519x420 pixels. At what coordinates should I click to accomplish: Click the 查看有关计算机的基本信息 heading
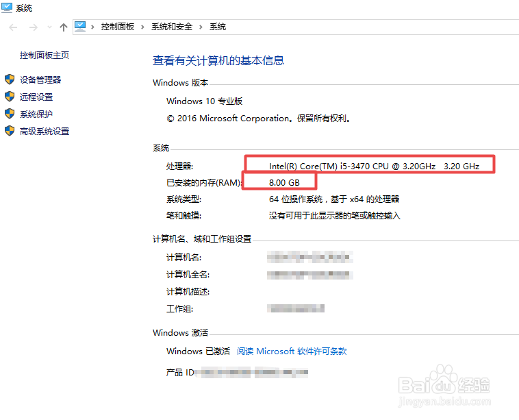pyautogui.click(x=218, y=60)
